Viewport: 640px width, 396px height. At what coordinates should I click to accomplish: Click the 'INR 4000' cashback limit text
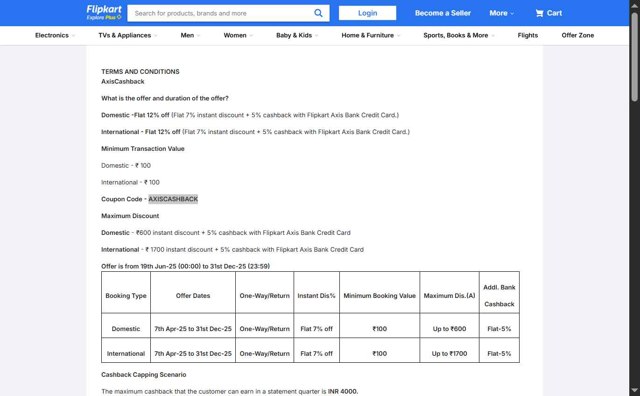pos(343,392)
